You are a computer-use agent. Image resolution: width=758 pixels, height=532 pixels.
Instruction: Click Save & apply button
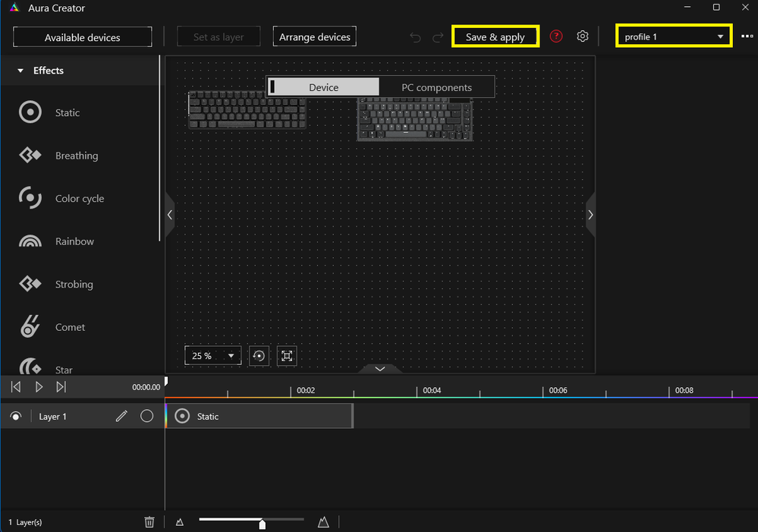pyautogui.click(x=495, y=36)
